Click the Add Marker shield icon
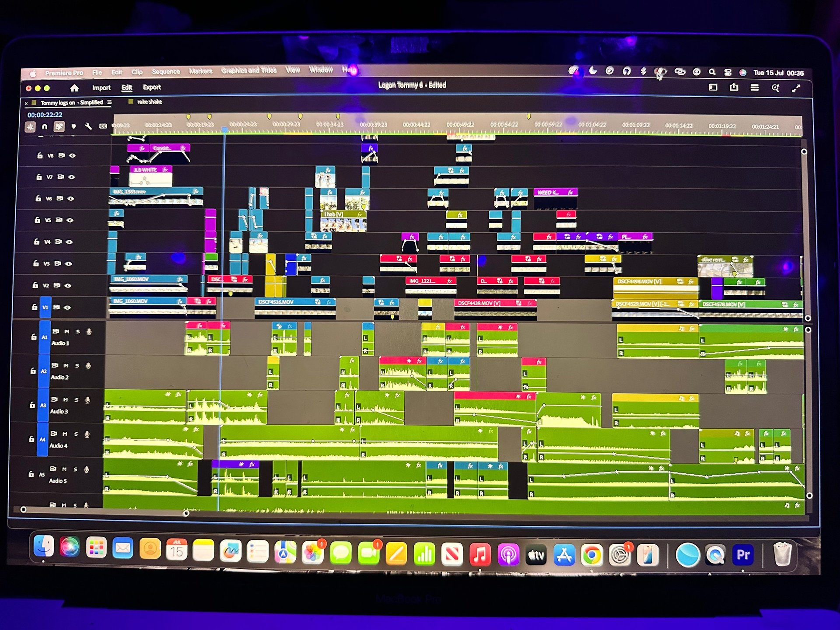The image size is (840, 630). (x=73, y=127)
